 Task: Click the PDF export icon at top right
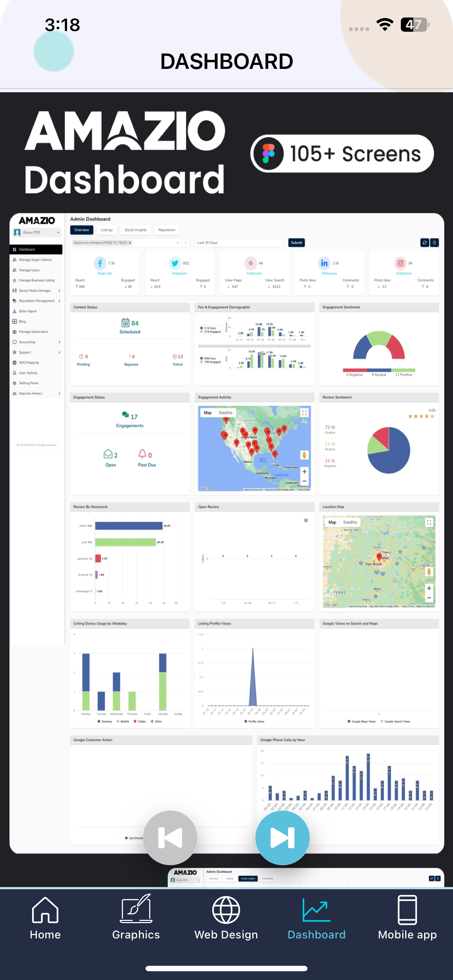[x=434, y=242]
